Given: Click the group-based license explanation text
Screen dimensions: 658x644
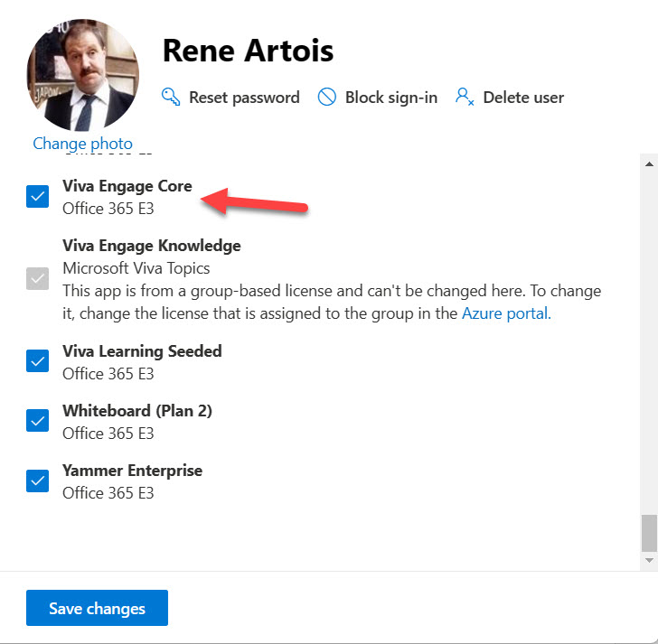Looking at the screenshot, I should 332,302.
